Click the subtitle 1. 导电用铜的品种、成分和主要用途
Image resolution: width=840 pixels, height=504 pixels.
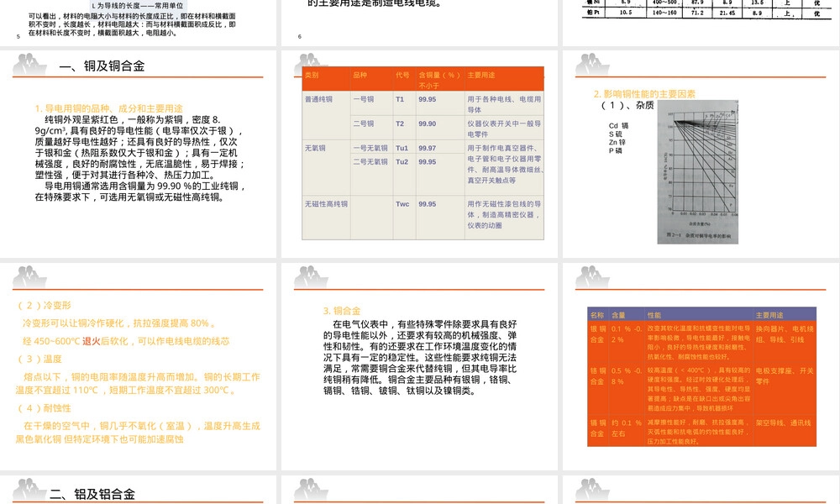click(108, 108)
